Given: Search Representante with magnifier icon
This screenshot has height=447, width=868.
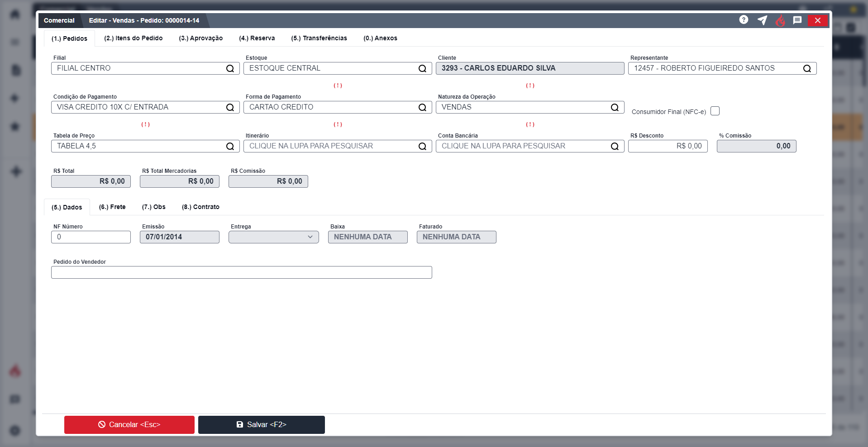Looking at the screenshot, I should [807, 68].
